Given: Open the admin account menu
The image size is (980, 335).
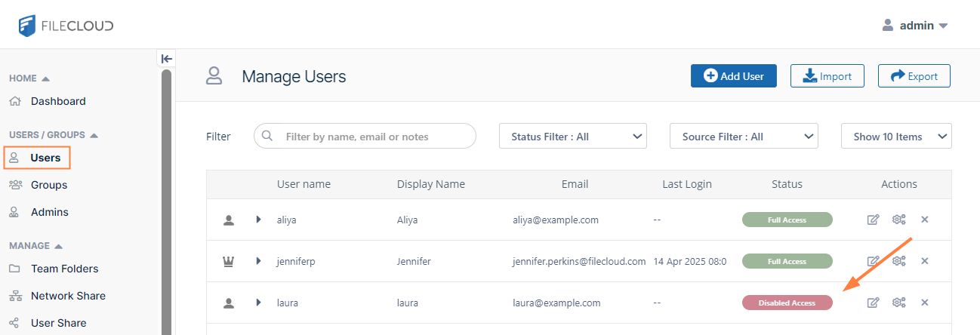Looking at the screenshot, I should tap(915, 26).
